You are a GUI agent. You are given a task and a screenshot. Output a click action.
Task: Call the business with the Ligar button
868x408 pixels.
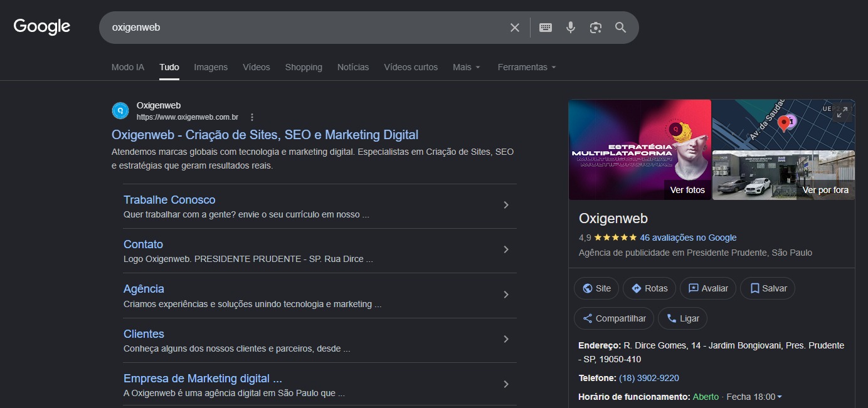[x=682, y=318]
